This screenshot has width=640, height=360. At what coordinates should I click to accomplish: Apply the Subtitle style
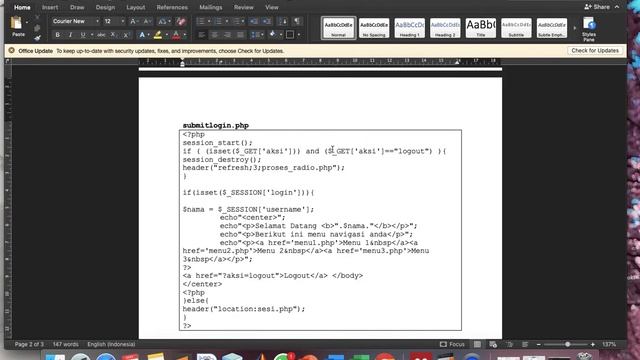516,28
